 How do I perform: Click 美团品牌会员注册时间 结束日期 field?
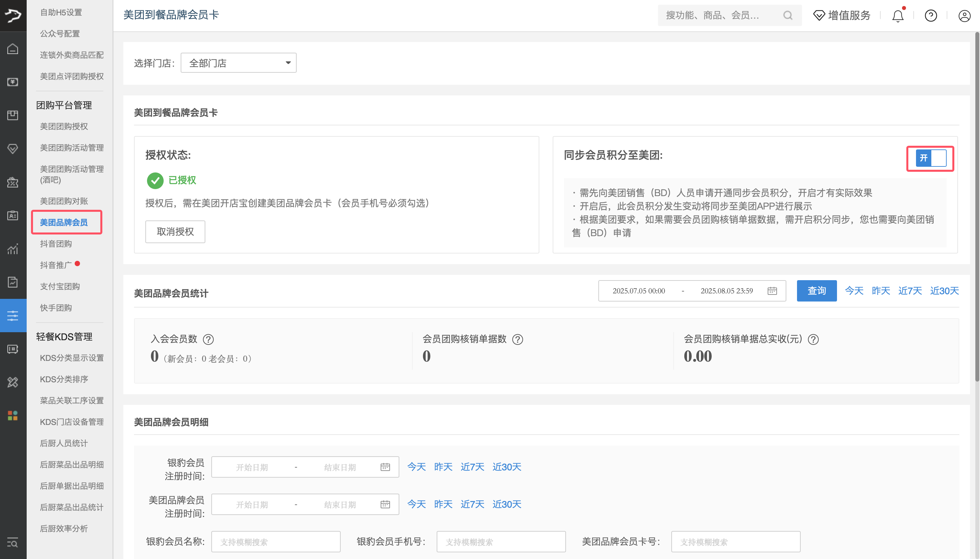click(340, 505)
